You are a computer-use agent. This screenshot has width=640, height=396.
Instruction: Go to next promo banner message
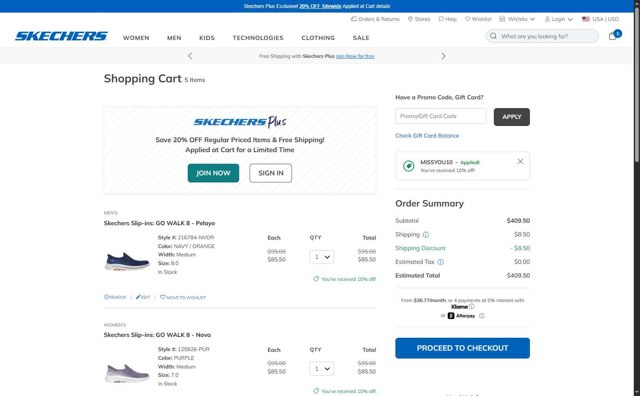tap(443, 56)
